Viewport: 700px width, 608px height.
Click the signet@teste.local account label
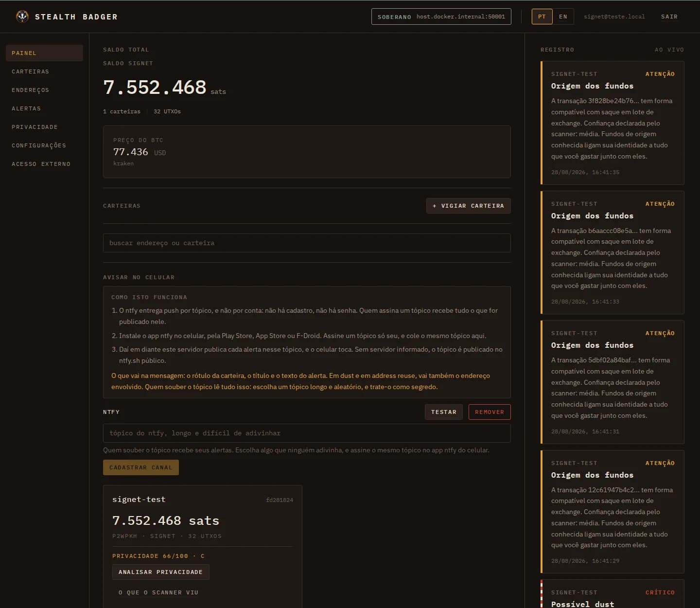coord(614,17)
